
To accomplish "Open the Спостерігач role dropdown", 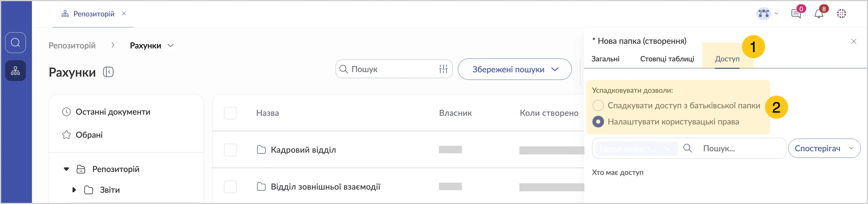I will (x=824, y=148).
